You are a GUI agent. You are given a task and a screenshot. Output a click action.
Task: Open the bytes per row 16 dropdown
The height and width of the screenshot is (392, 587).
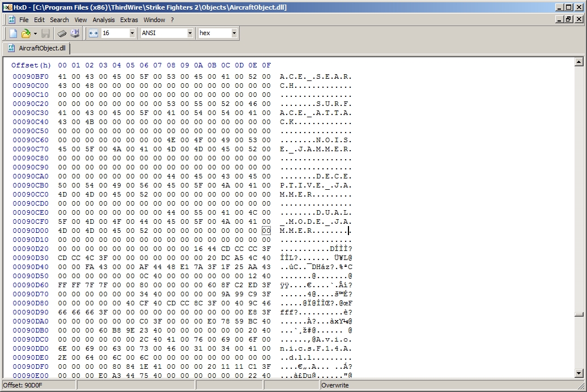[132, 33]
